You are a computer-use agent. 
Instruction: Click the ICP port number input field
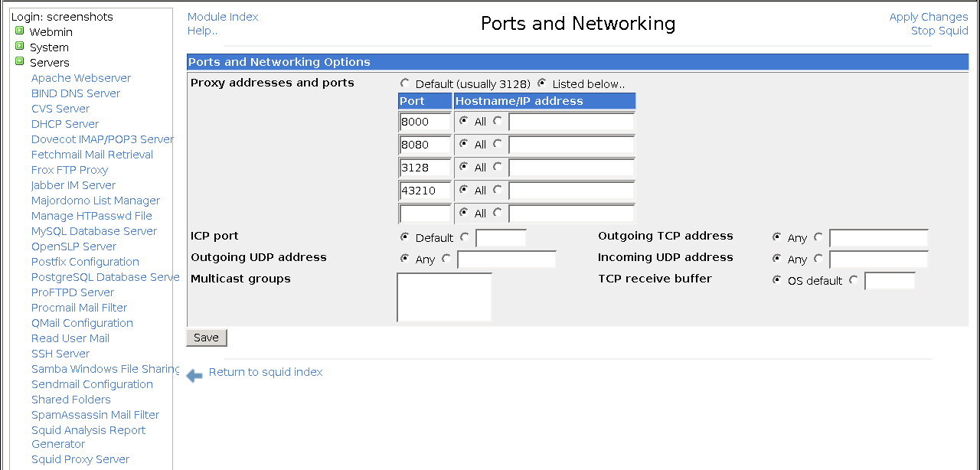501,238
